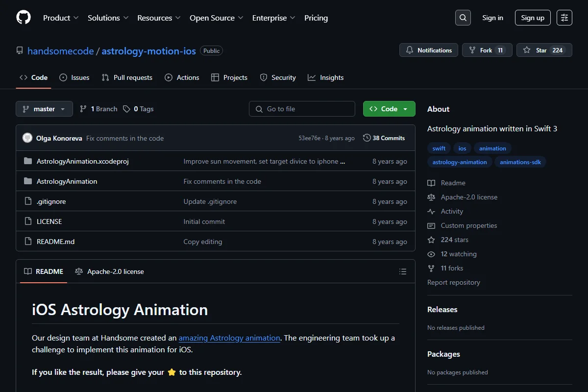Open the Pull requests tab

[x=127, y=77]
